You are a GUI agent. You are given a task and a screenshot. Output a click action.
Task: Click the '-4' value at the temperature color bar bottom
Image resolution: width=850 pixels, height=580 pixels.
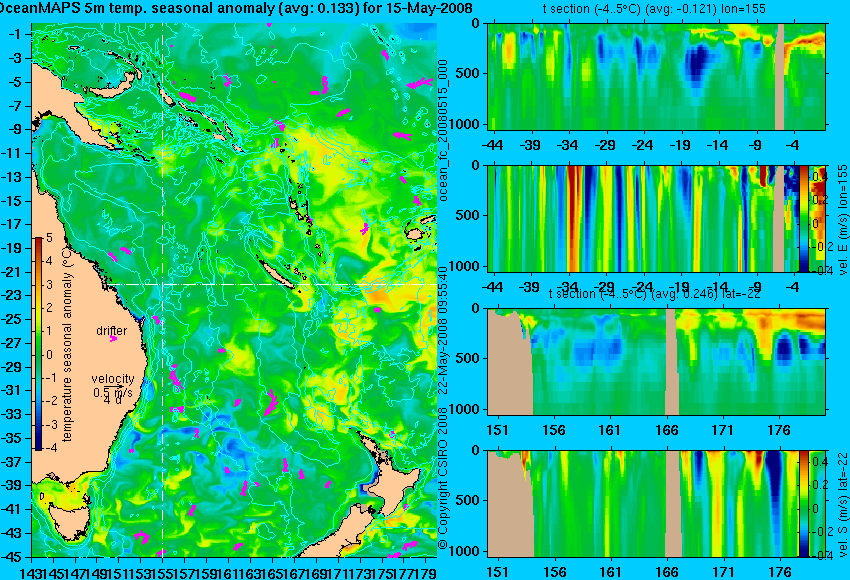click(x=49, y=448)
